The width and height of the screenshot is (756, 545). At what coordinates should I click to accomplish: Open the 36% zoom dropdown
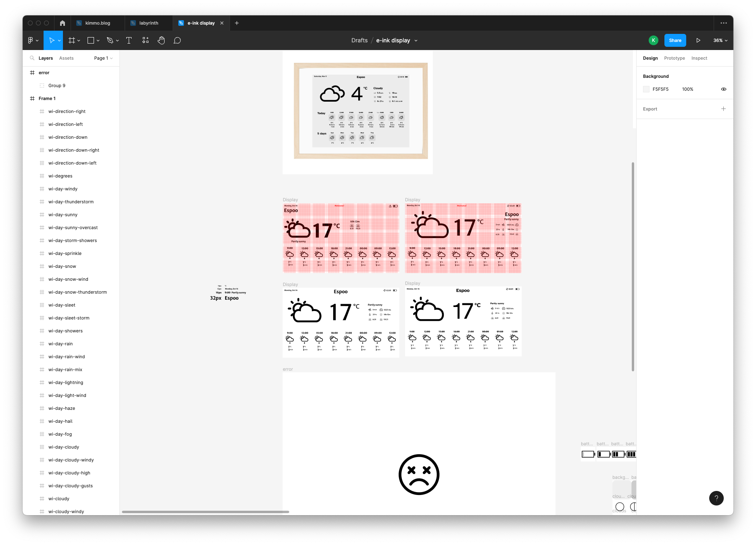click(720, 40)
